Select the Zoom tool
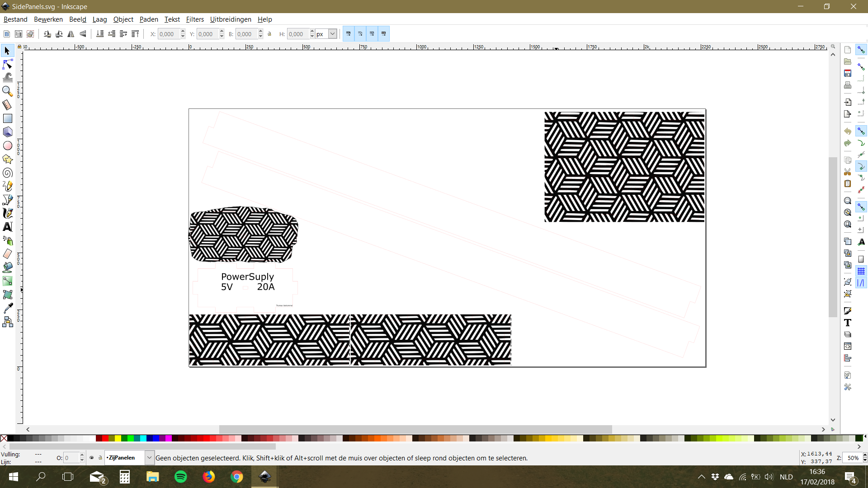This screenshot has height=488, width=868. 8,91
